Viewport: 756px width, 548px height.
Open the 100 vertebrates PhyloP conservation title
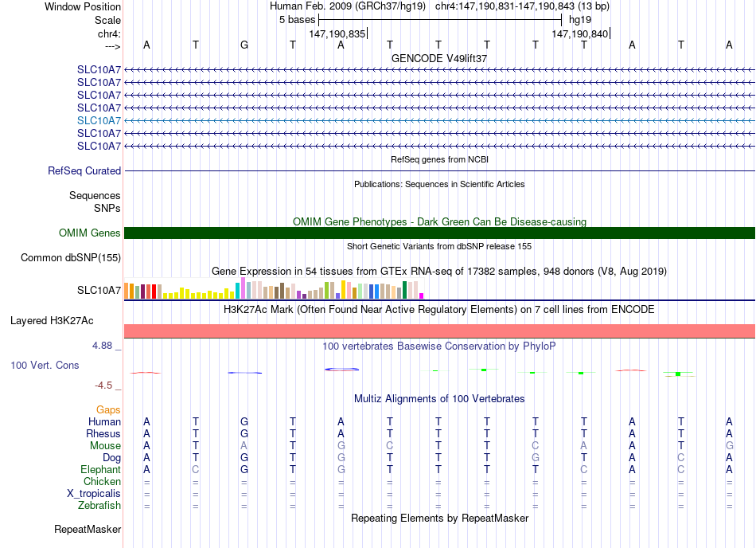(x=439, y=346)
